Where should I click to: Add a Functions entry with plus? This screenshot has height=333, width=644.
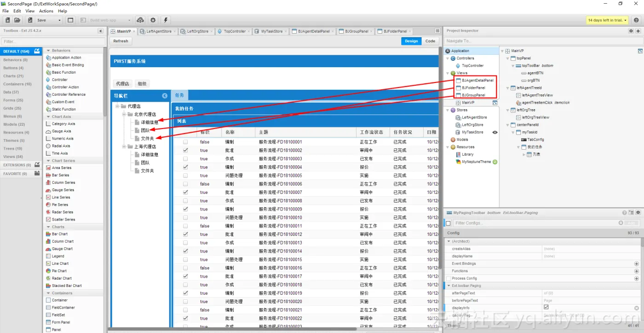coord(637,271)
